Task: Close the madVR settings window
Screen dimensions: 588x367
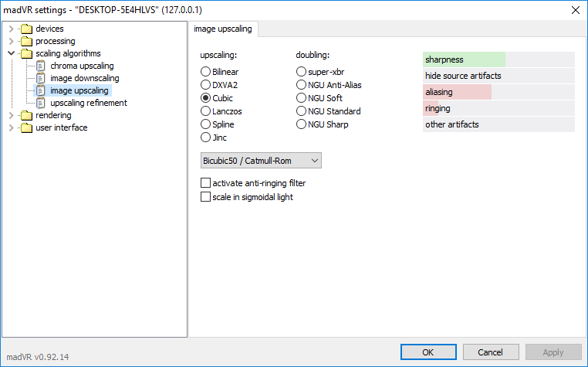Action: pos(575,10)
